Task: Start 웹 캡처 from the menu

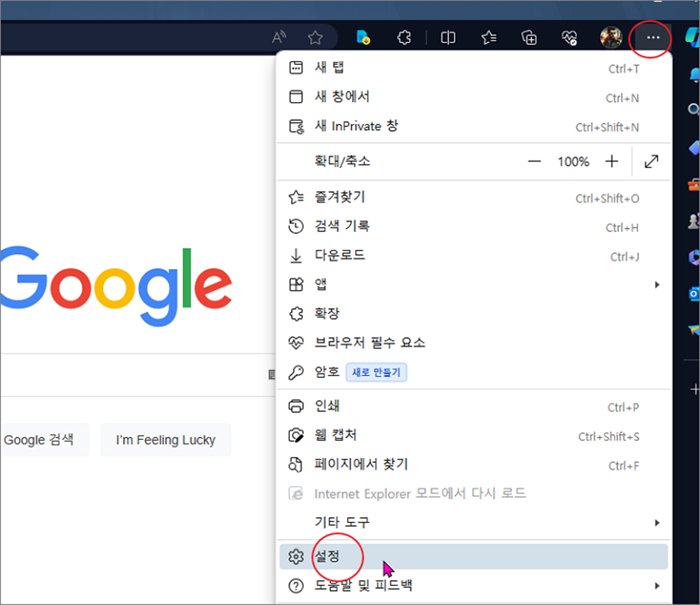Action: coord(474,435)
